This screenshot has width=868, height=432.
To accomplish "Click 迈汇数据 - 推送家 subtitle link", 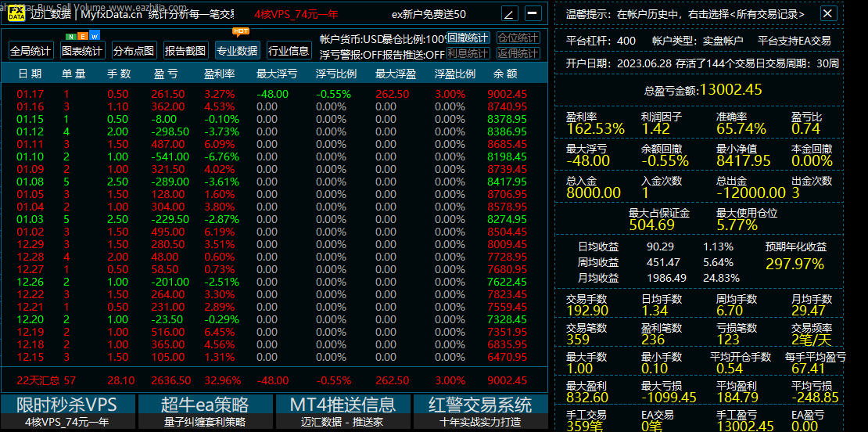I will pos(343,422).
